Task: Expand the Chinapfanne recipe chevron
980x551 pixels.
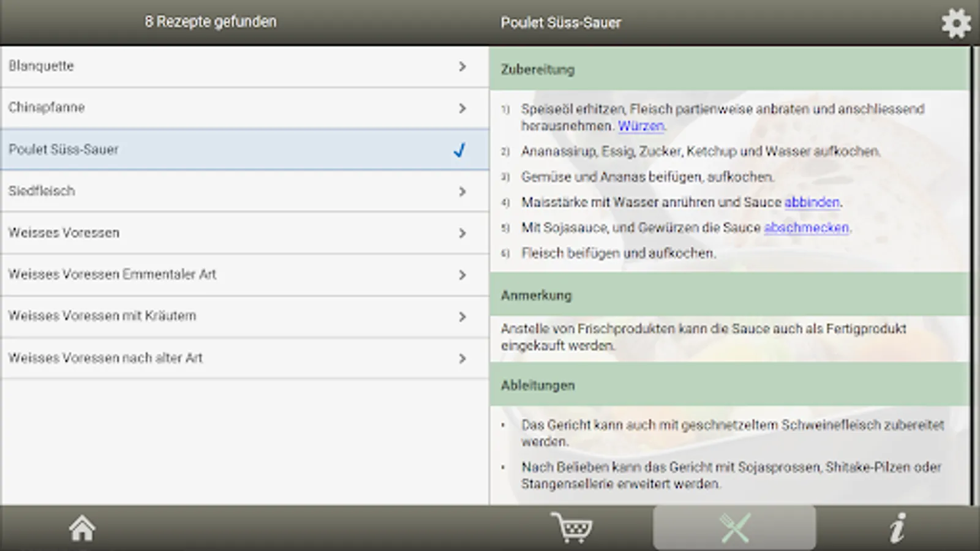Action: pyautogui.click(x=462, y=108)
